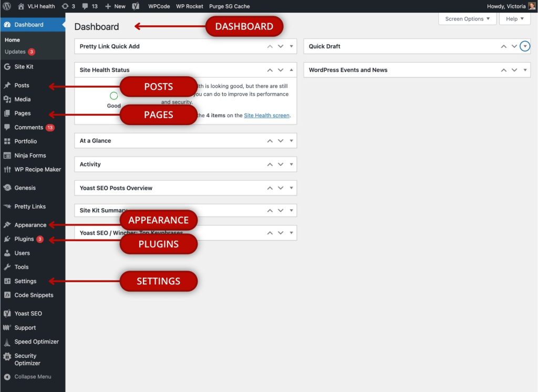Click the Pretty Links star icon
The image size is (538, 392).
(x=7, y=207)
